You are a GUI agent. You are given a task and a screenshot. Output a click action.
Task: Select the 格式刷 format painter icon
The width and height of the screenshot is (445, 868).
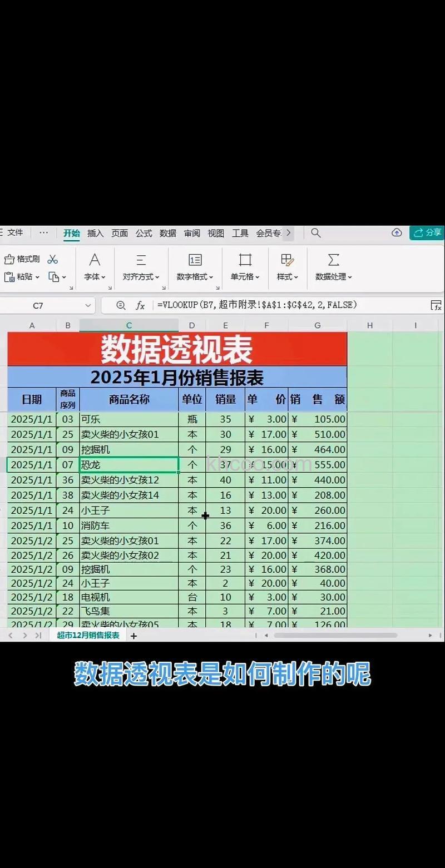click(11, 259)
